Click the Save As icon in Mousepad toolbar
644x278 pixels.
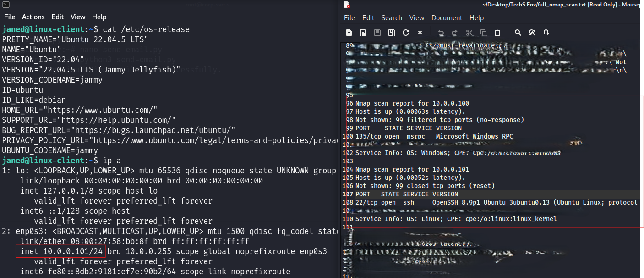click(392, 33)
